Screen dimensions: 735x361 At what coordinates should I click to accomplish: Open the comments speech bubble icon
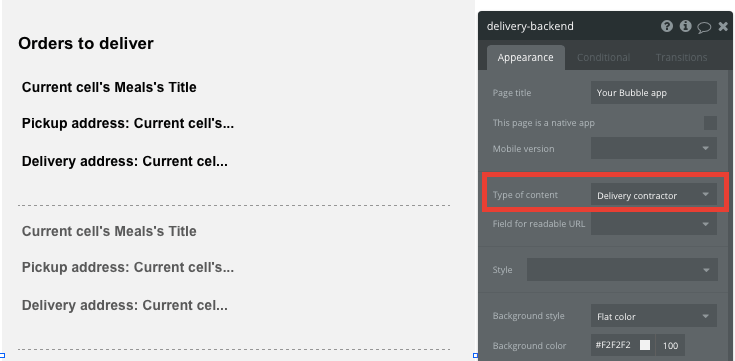click(704, 27)
